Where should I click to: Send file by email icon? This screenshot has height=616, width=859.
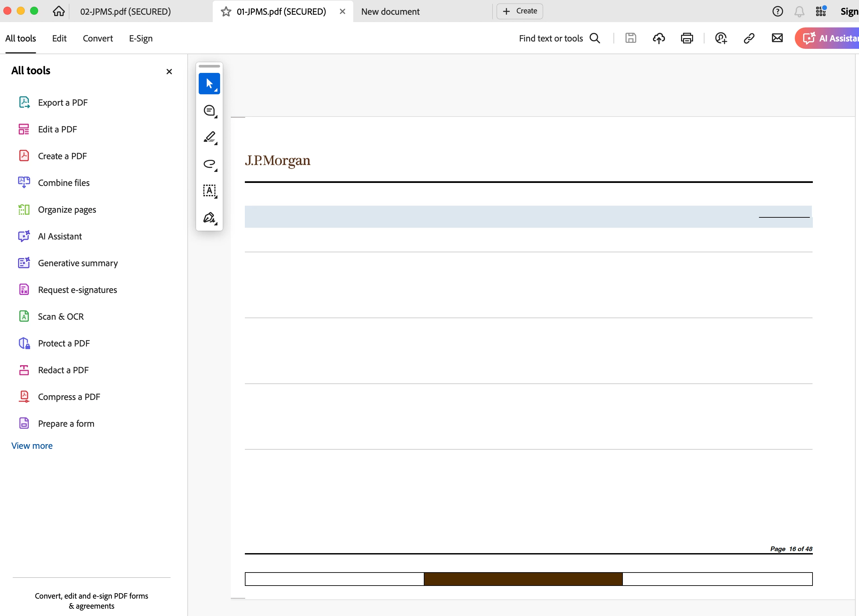(x=777, y=38)
